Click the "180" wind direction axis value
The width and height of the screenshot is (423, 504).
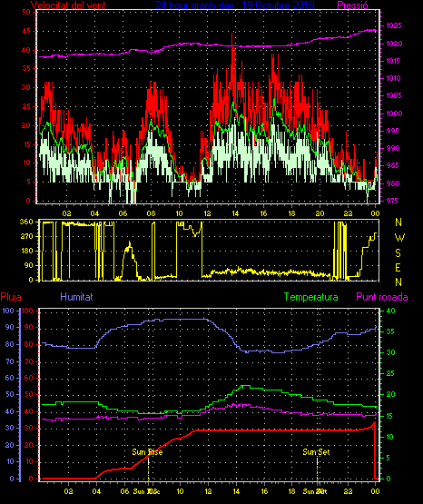click(26, 251)
